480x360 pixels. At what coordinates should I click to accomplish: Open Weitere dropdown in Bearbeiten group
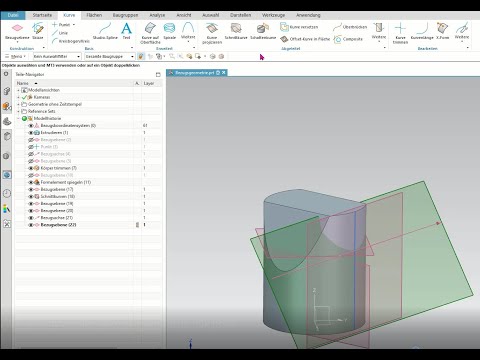(462, 31)
